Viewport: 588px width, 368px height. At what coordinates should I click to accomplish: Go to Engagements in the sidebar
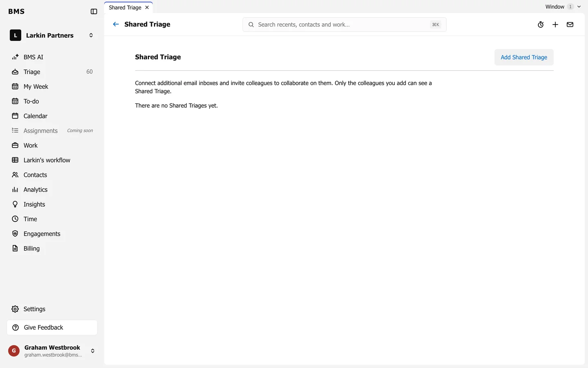pos(42,234)
